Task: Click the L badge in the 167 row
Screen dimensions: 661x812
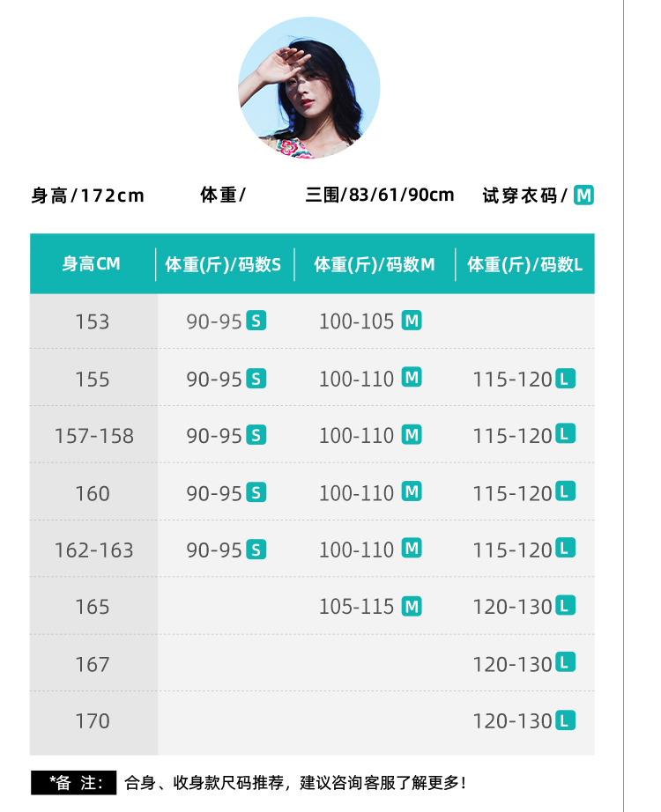Action: coord(565,663)
